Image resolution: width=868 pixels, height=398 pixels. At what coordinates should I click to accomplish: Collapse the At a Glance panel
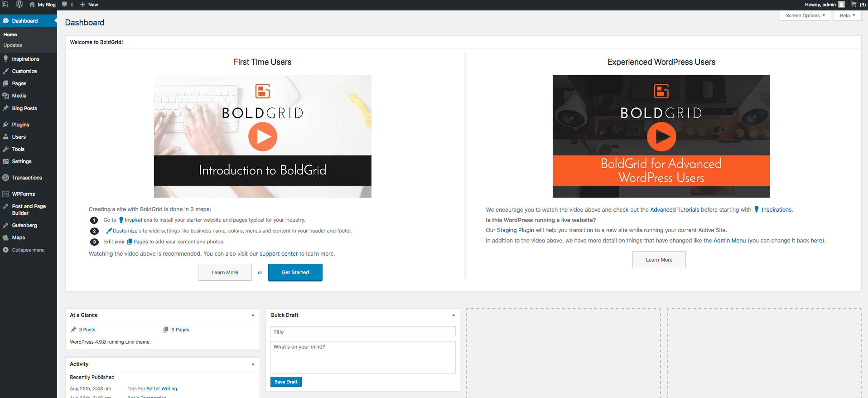[253, 315]
